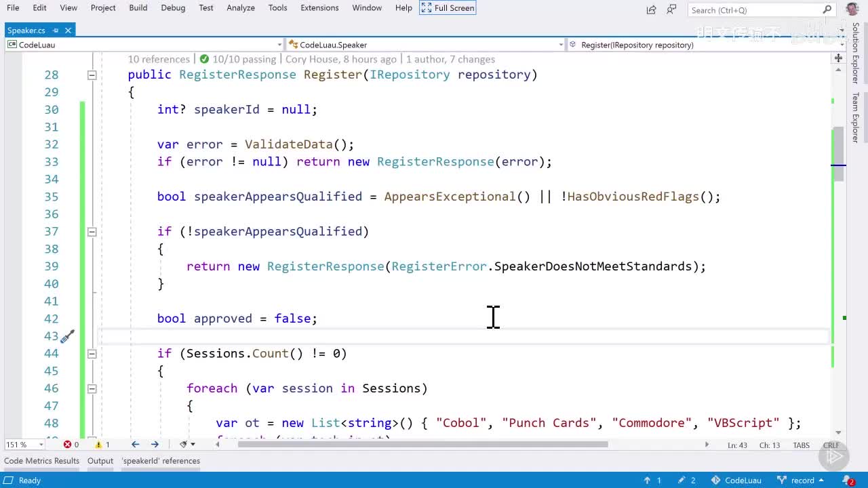The height and width of the screenshot is (488, 868).
Task: Click the '10/10 passing' CodeLens link
Action: point(244,59)
